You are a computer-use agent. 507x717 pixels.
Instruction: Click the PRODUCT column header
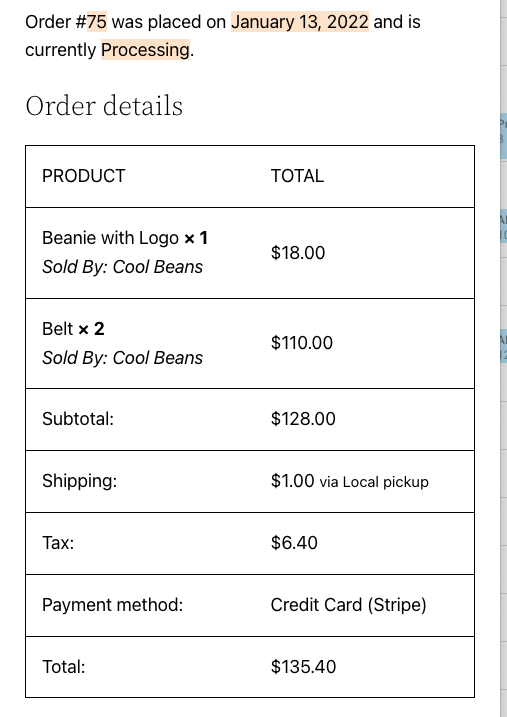(84, 176)
